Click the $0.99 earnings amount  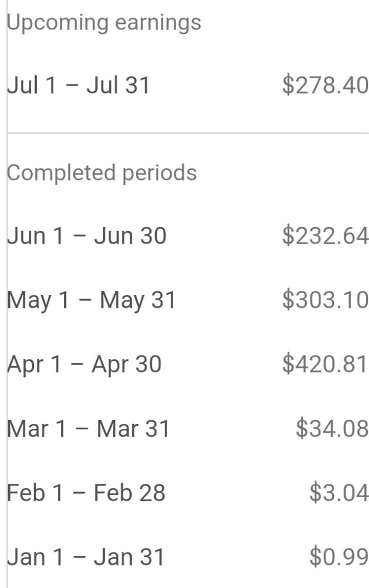coord(339,557)
